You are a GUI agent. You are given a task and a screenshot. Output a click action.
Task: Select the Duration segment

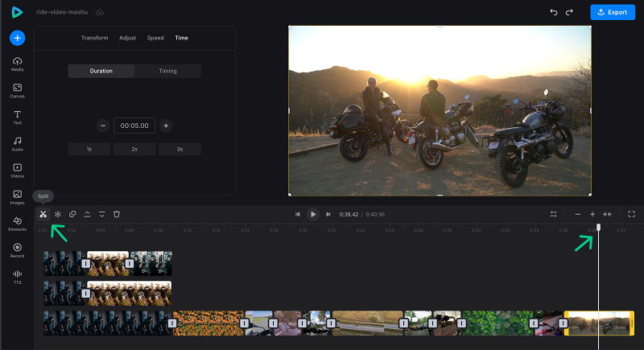(101, 71)
